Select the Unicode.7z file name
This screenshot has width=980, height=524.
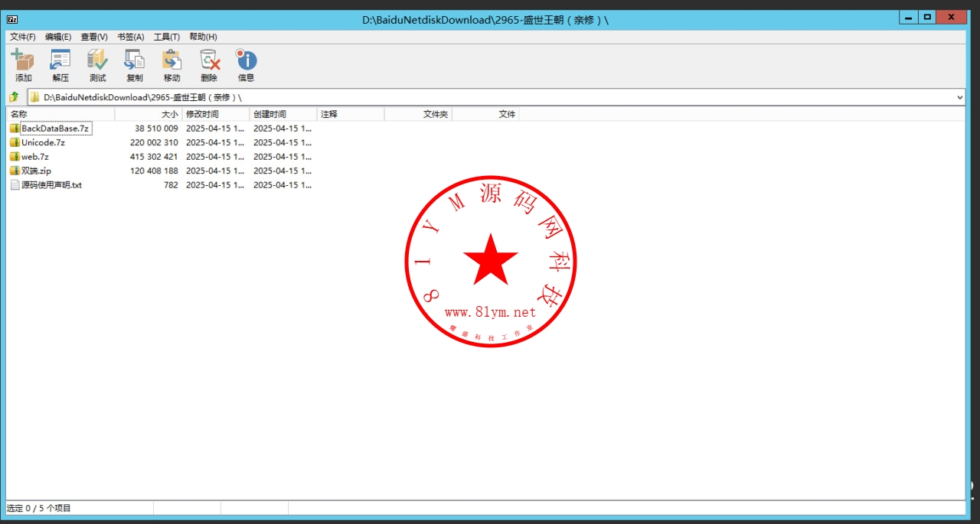click(43, 142)
